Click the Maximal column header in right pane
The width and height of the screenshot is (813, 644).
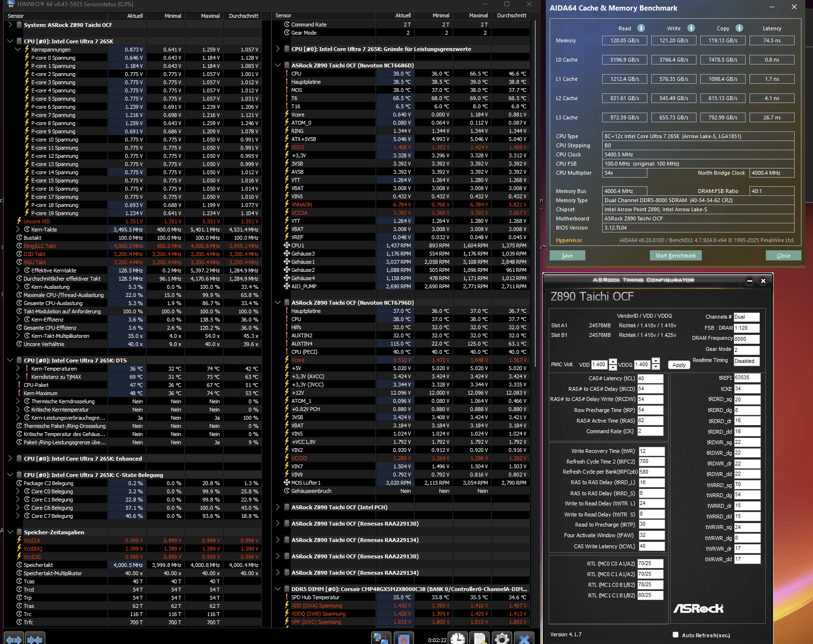[x=478, y=15]
